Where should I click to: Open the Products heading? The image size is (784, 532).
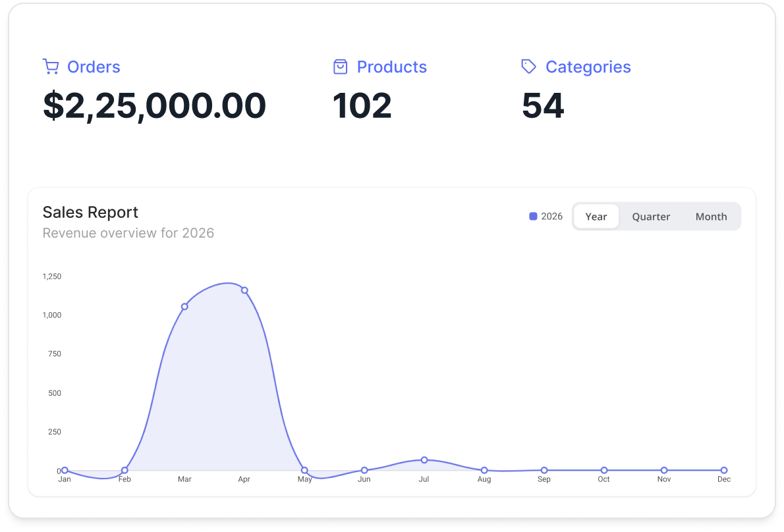(391, 67)
